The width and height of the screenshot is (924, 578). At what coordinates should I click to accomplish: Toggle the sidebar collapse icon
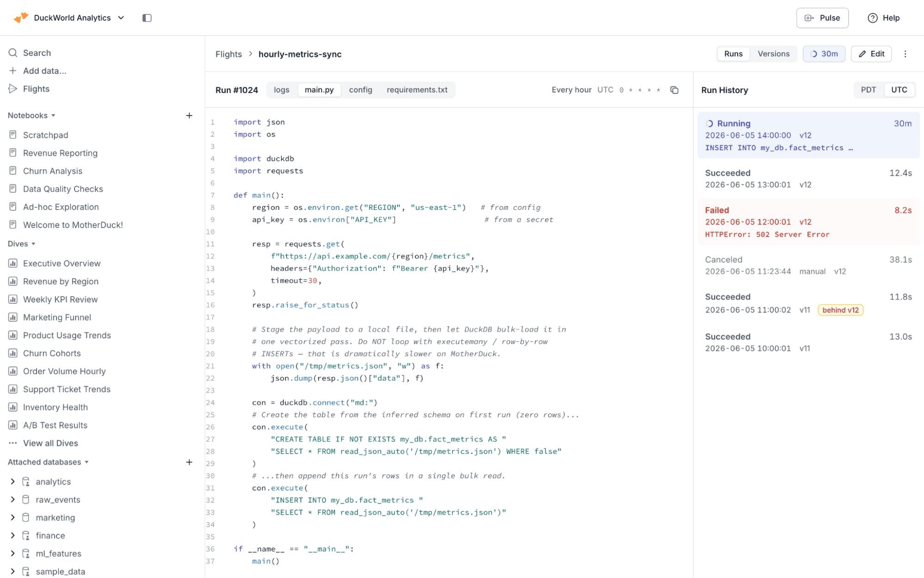point(147,18)
